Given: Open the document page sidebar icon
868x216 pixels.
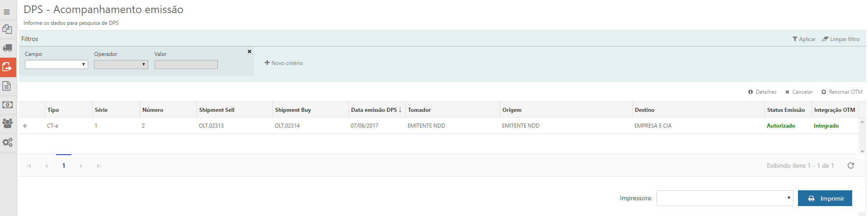Looking at the screenshot, I should coord(7,86).
